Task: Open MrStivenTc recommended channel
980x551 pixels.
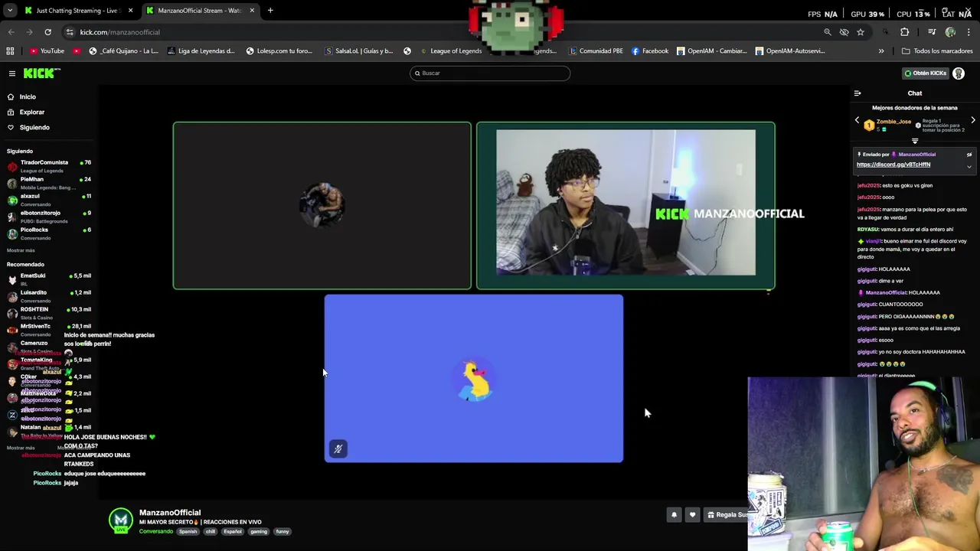Action: [49, 330]
